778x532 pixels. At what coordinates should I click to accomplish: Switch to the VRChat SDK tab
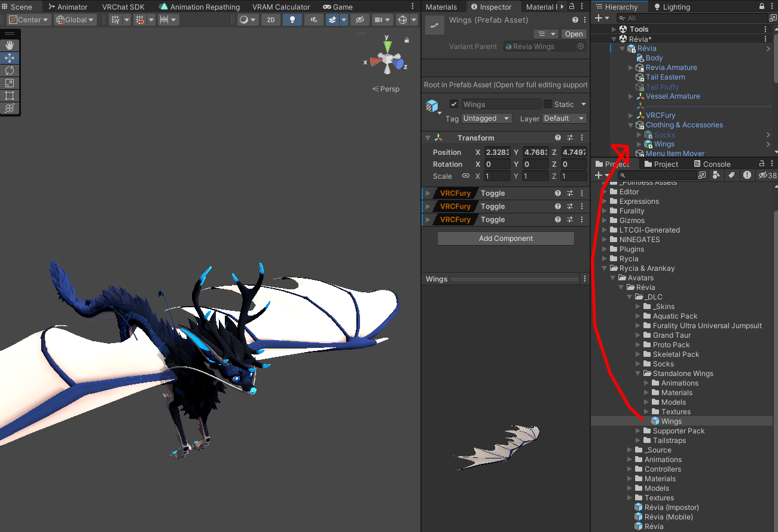(x=123, y=7)
